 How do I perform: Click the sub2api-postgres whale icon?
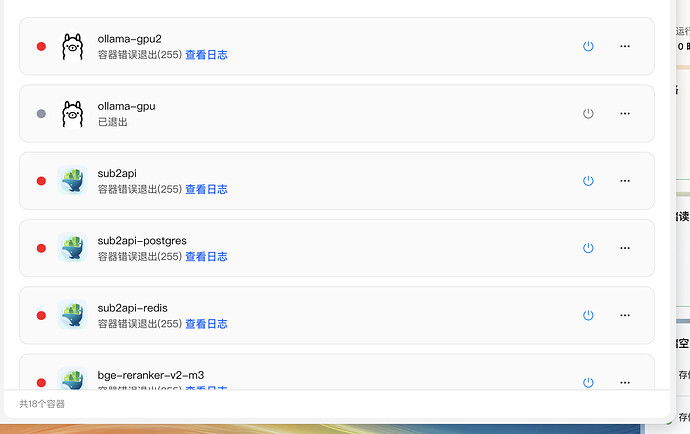(73, 247)
